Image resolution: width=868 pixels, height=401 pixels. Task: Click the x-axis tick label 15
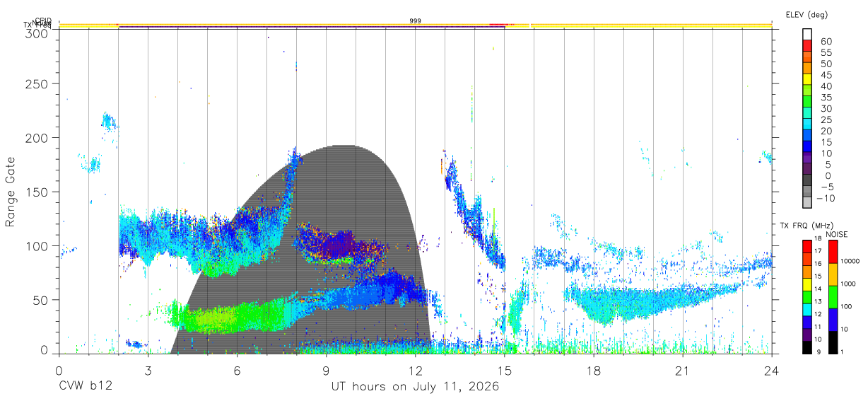(x=505, y=371)
